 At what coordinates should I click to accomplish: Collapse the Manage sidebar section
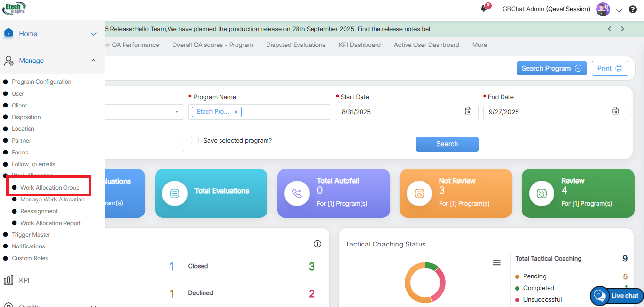click(94, 61)
